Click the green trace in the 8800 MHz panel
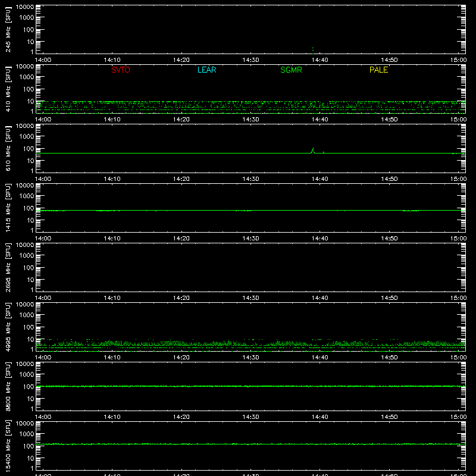This screenshot has height=476, width=476. pos(250,386)
